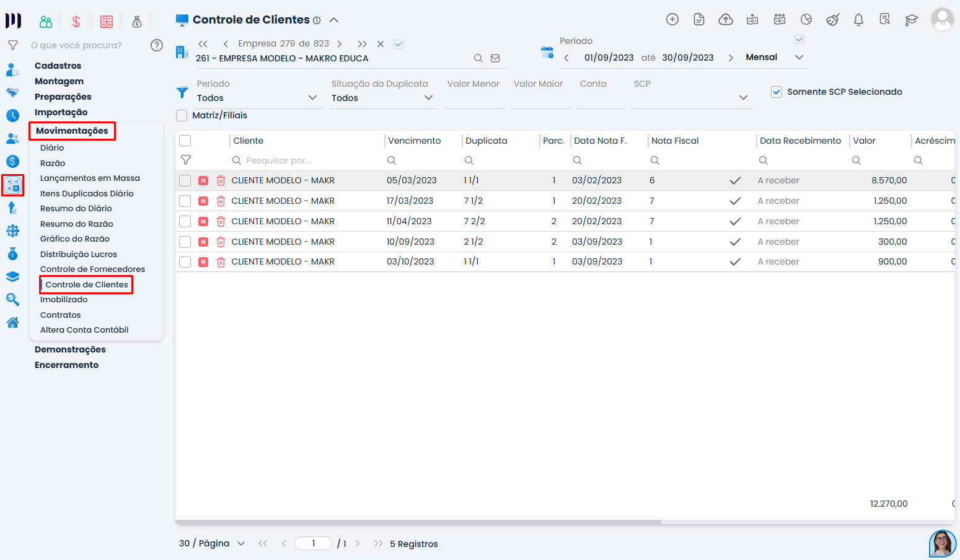
Task: Open the pie chart icon in top toolbar
Action: [806, 20]
